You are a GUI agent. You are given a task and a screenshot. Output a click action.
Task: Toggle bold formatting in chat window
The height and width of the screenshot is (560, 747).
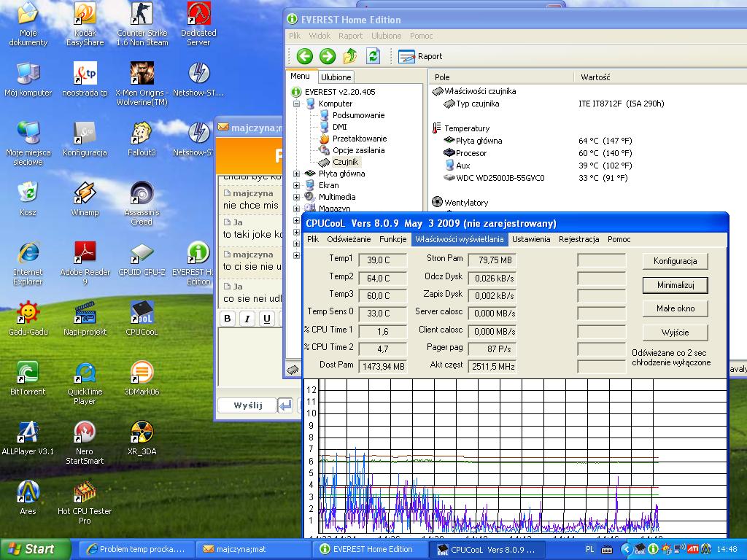tap(228, 319)
